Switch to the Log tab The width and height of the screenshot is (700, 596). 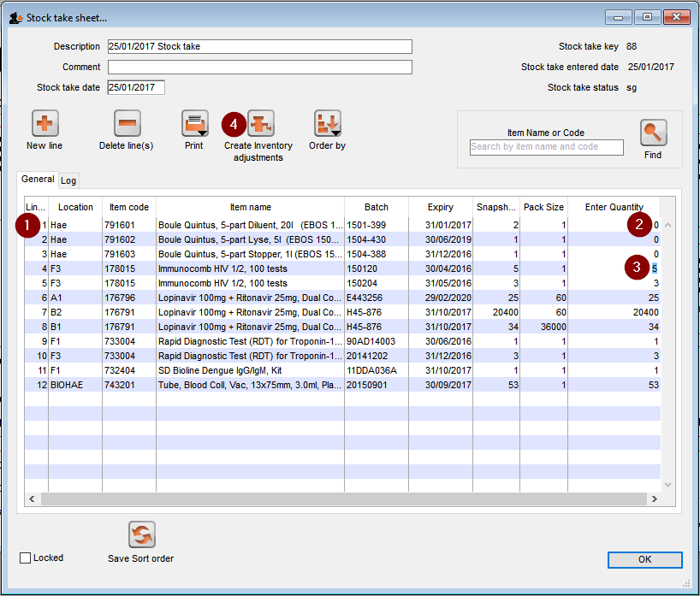[x=68, y=180]
